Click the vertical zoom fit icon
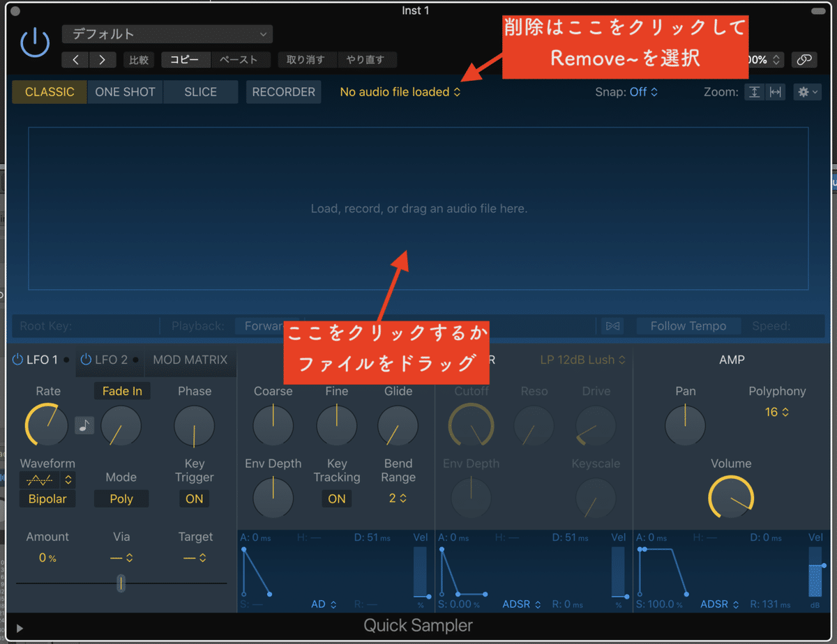 [x=755, y=92]
